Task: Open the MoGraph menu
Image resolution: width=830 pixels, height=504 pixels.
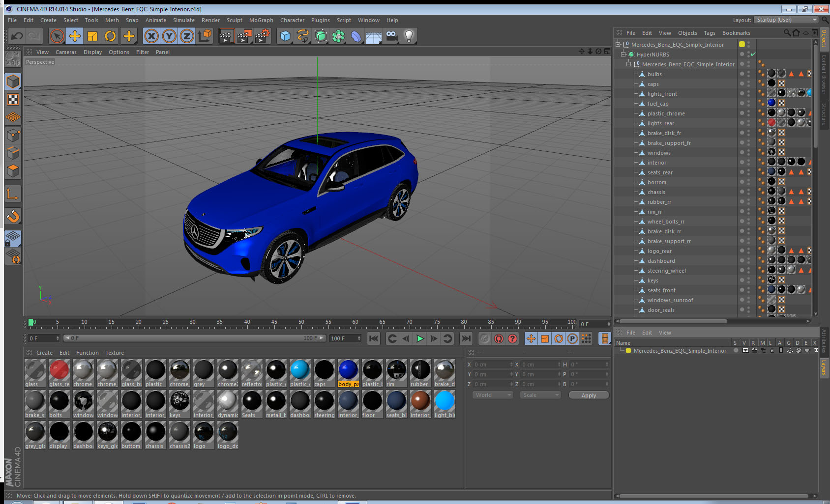Action: [261, 20]
